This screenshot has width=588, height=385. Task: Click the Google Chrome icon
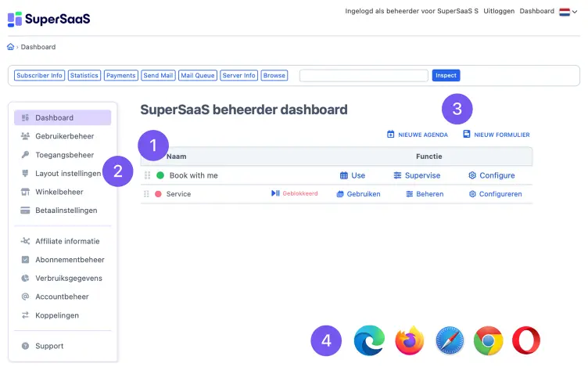488,340
